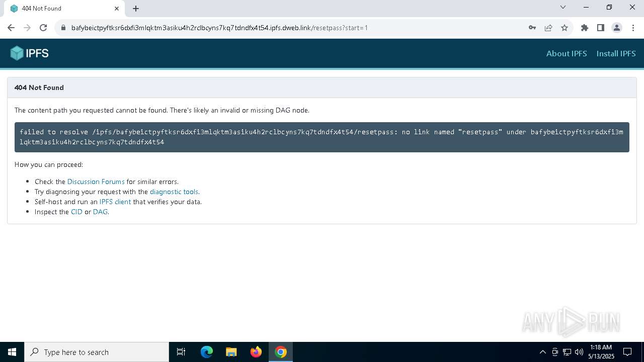Inspect the DAG link
Screen dimensions: 644x362
click(x=100, y=212)
